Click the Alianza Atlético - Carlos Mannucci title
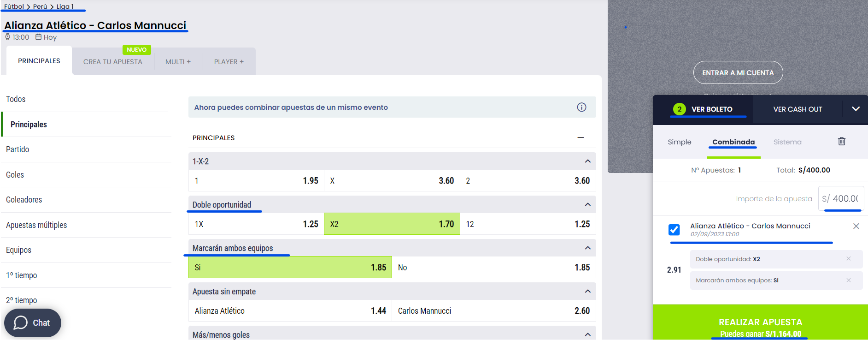 (95, 25)
